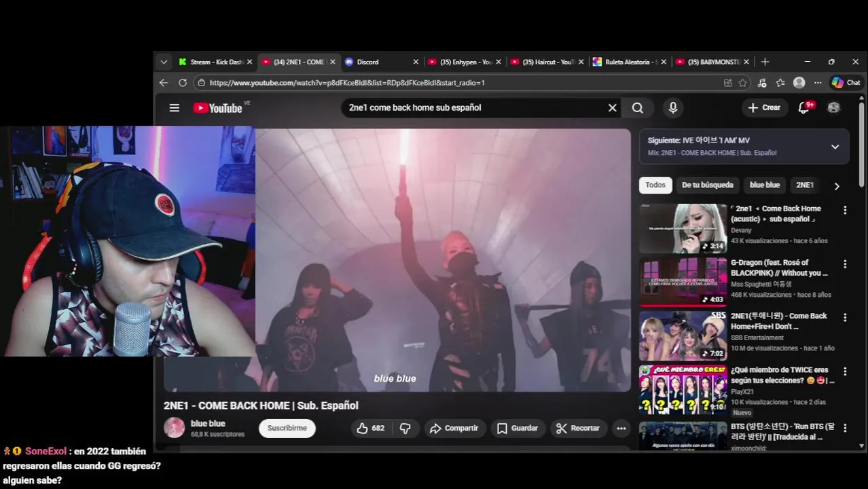
Task: Open the YouTube hamburger guide menu
Action: coord(175,108)
